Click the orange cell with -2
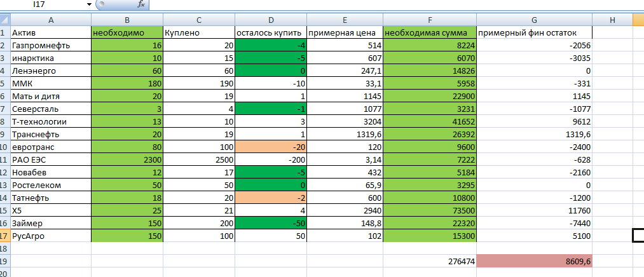 point(271,198)
